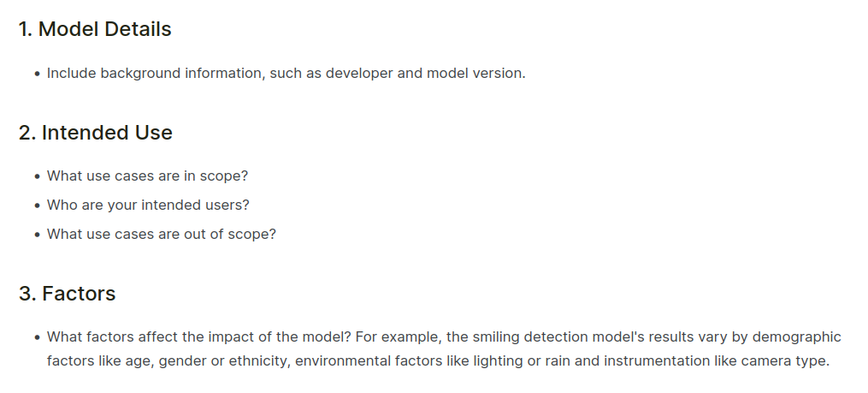Click the bullet dot before "What factors affect"

click(37, 338)
